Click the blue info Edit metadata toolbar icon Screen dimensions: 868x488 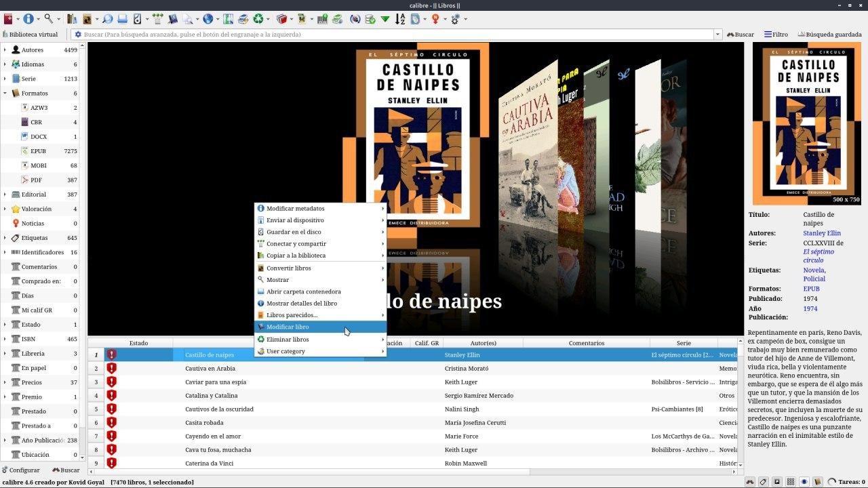[28, 19]
